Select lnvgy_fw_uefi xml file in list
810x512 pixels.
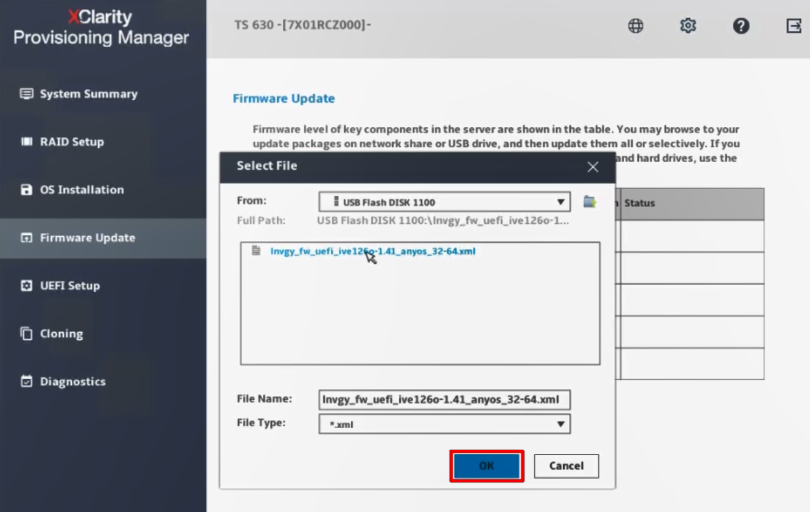(372, 252)
